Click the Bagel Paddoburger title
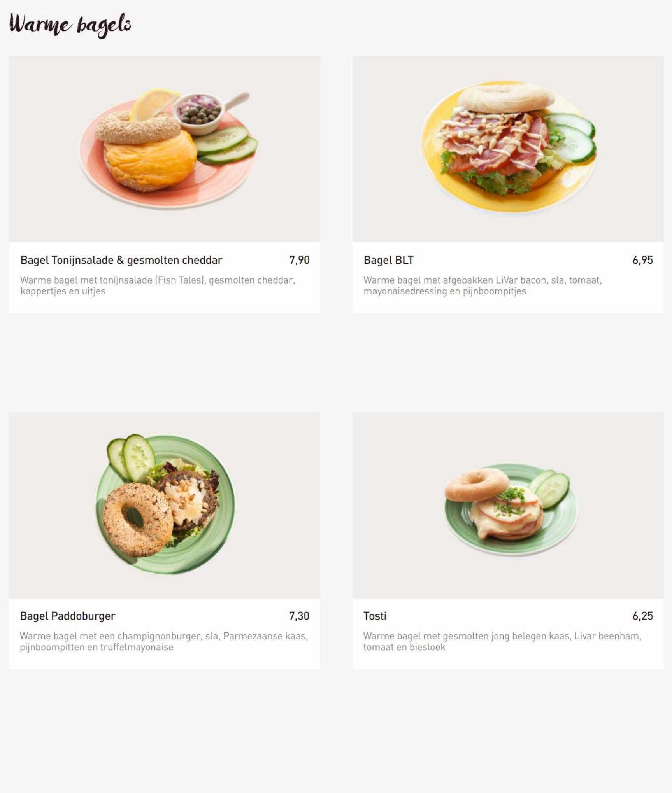The width and height of the screenshot is (672, 793). coord(68,616)
